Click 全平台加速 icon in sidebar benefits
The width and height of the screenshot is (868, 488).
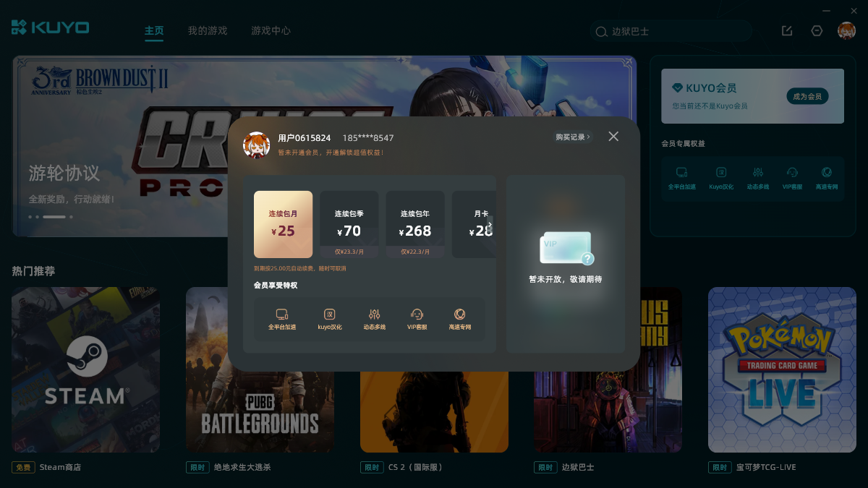(681, 173)
